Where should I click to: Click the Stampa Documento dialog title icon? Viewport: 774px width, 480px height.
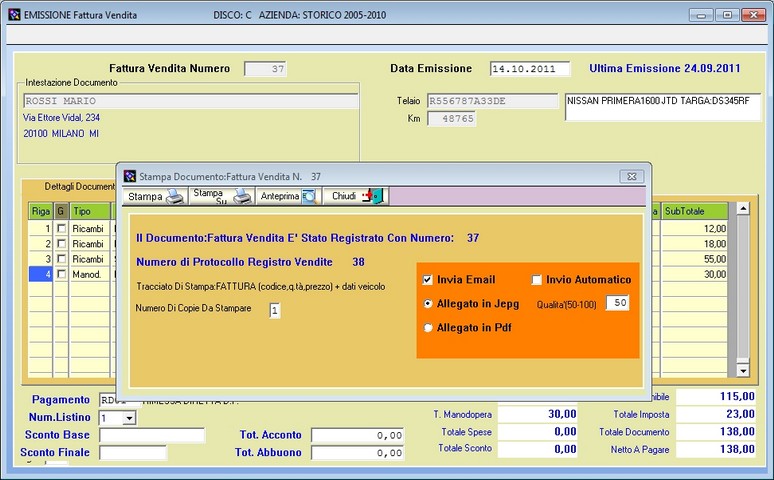130,176
